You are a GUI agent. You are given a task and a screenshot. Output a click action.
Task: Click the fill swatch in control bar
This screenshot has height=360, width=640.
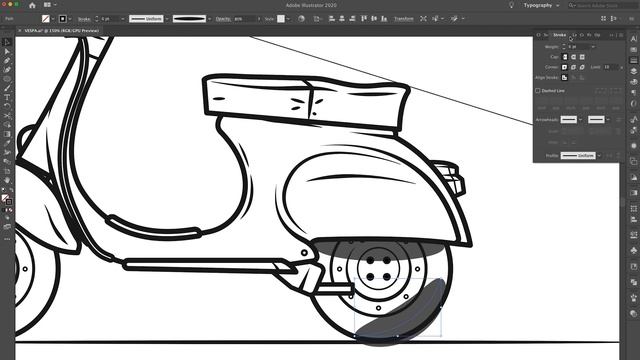46,19
